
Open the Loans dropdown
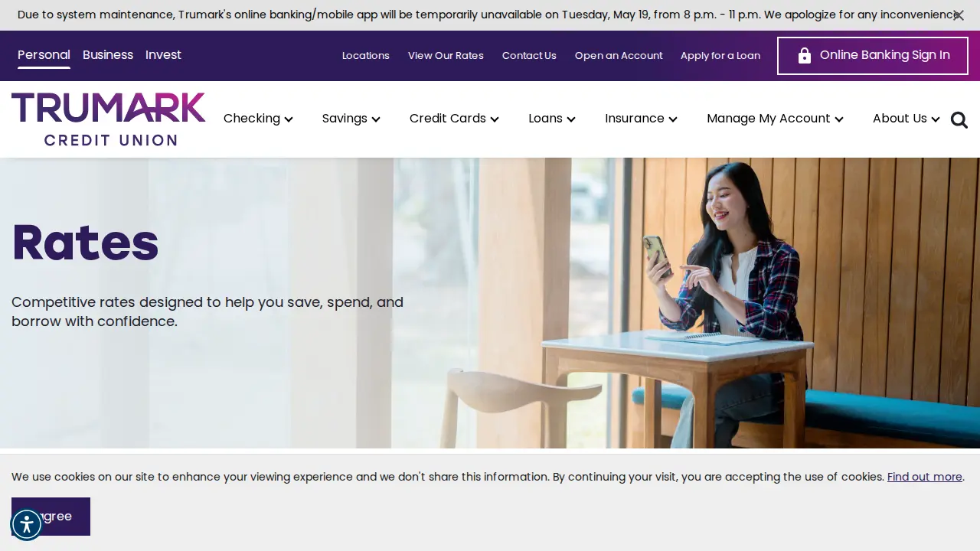coord(552,119)
